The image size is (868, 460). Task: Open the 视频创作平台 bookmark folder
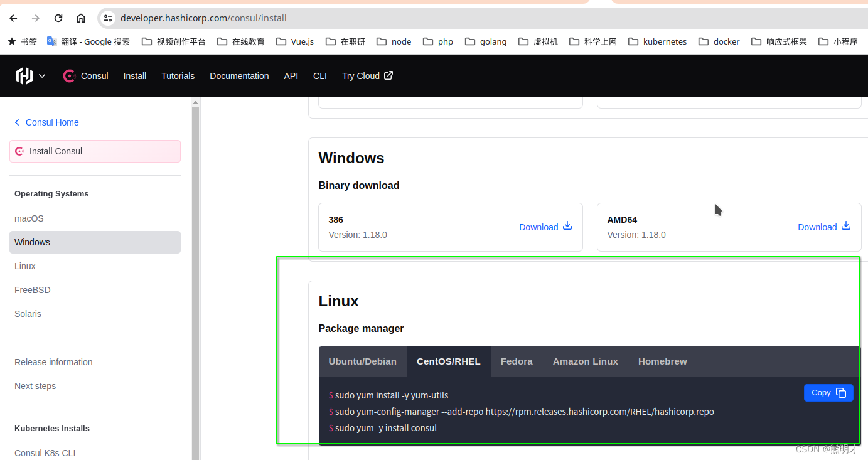(174, 41)
